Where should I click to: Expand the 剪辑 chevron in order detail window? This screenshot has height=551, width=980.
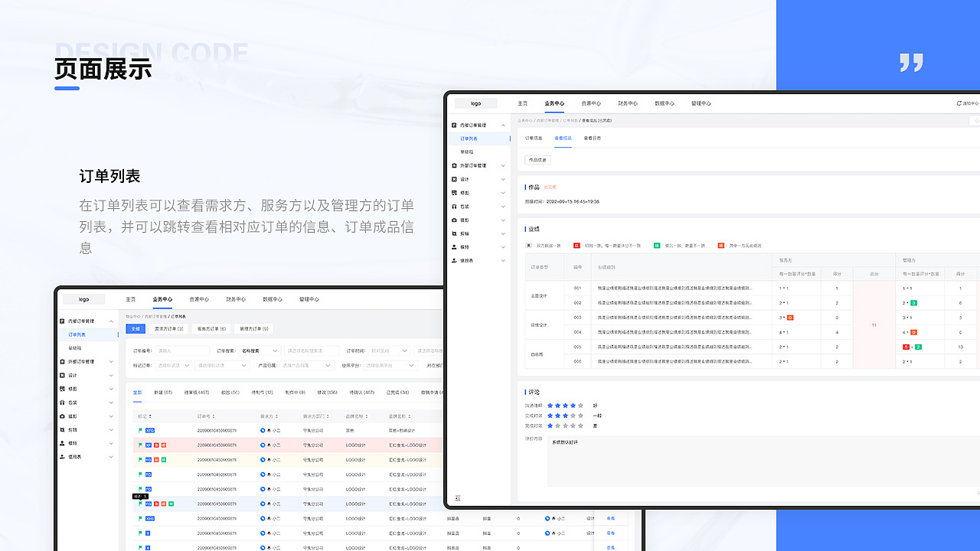503,233
